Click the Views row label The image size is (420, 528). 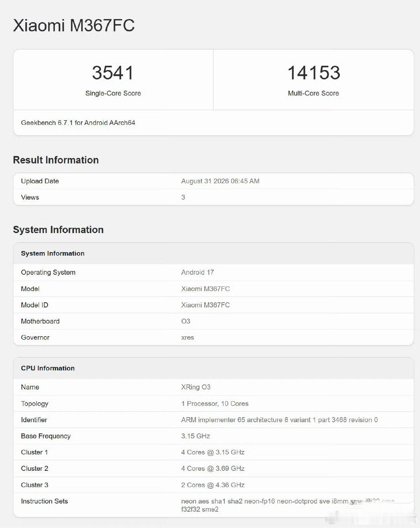click(30, 197)
